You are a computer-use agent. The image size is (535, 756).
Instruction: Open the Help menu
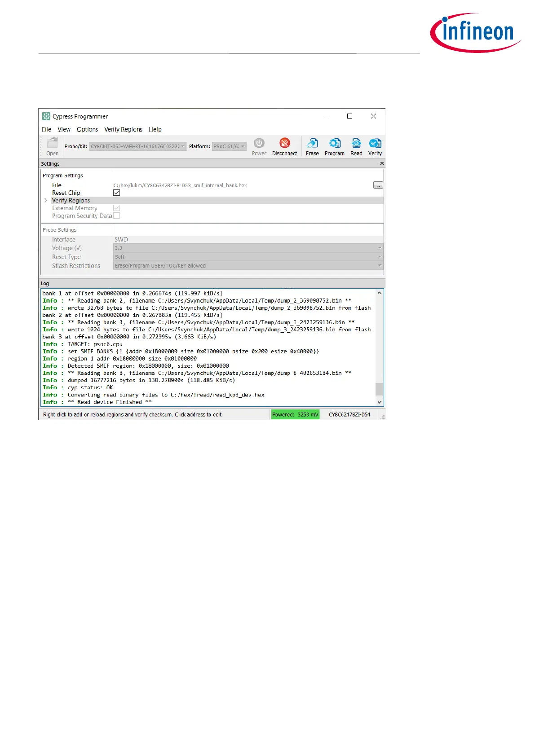(155, 129)
